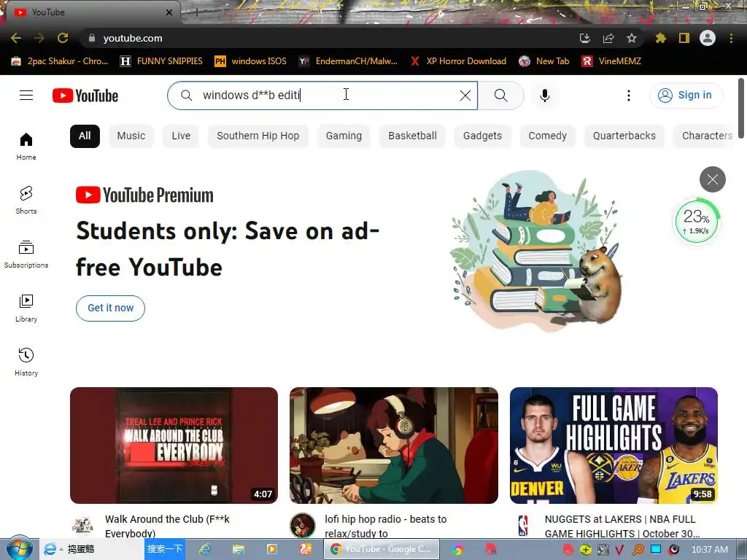Focus the YouTube search text field
This screenshot has height=560, width=747.
322,96
